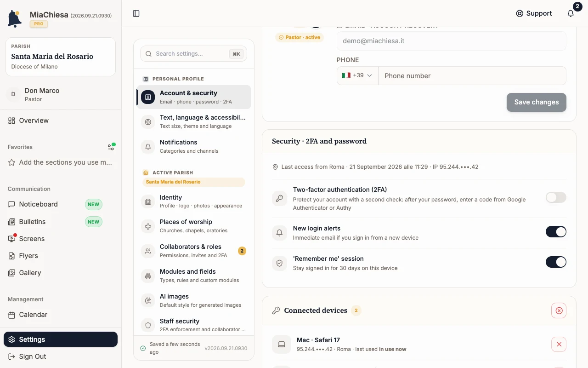Screen dimensions: 588x368
Task: Open Collaborators & roles settings
Action: 194,251
